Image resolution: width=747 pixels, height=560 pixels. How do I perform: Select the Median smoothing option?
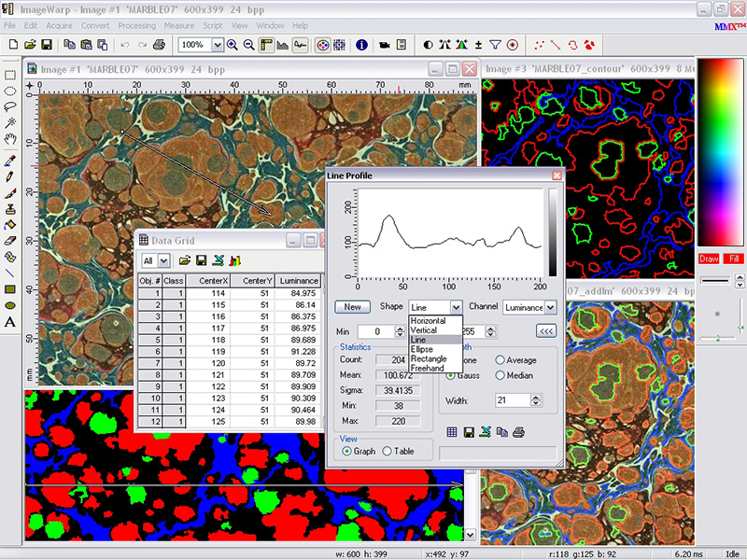point(514,375)
